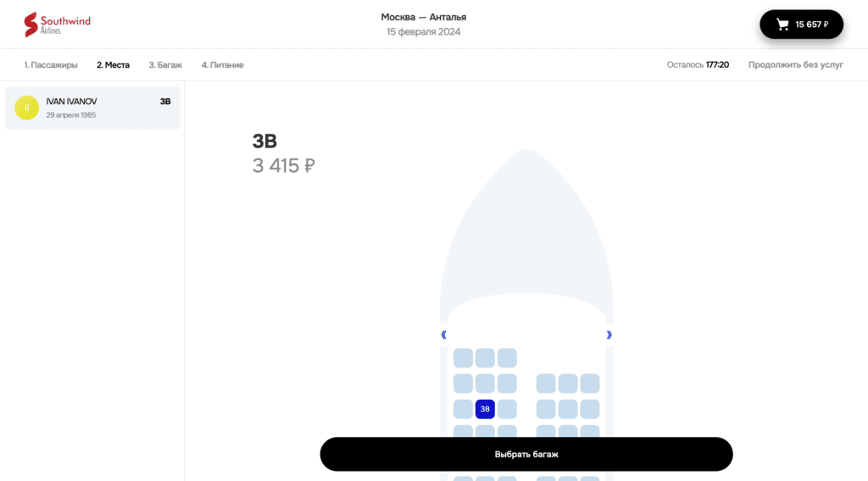Click the right double-chevron beside the cabin
The height and width of the screenshot is (481, 868).
(x=609, y=334)
